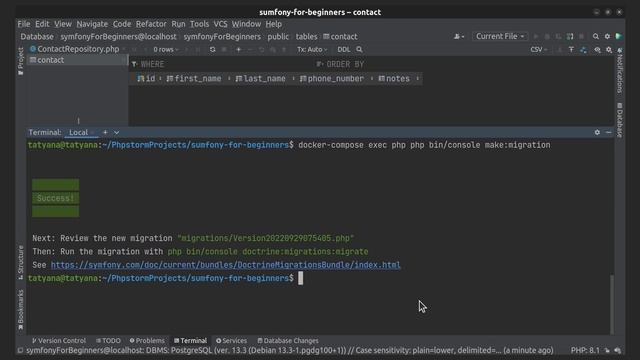This screenshot has width=640, height=360.
Task: Toggle the Database side panel
Action: [x=620, y=120]
